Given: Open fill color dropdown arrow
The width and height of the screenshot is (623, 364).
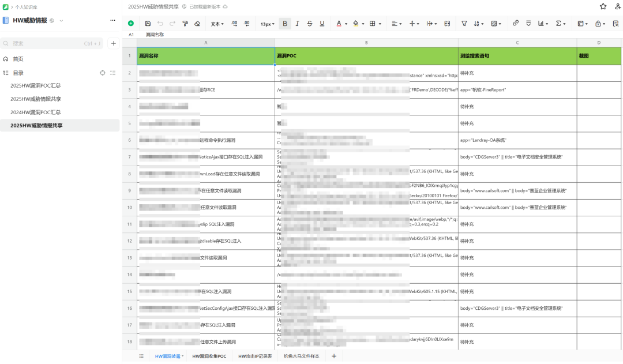Looking at the screenshot, I should [363, 24].
